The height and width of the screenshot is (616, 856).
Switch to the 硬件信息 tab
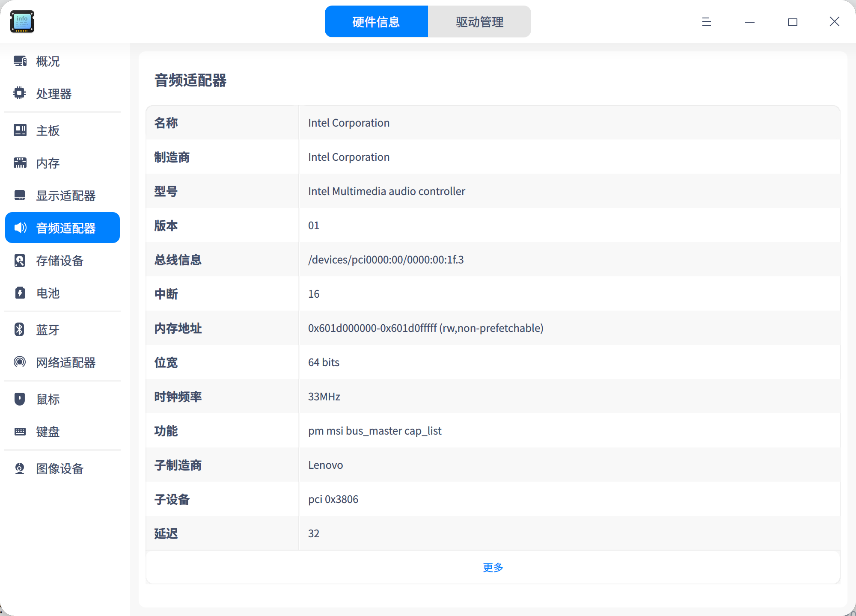(376, 21)
